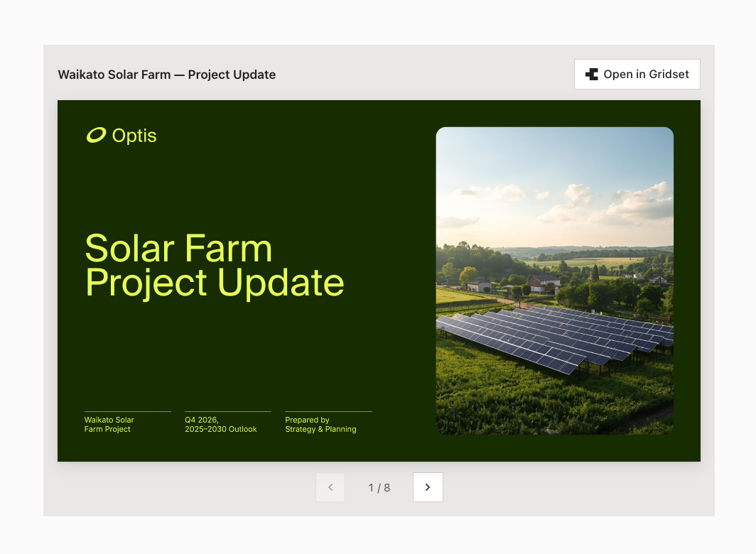
Task: Click the 'Q4 2026, 2025–2030 Outlook' text
Action: [x=221, y=424]
